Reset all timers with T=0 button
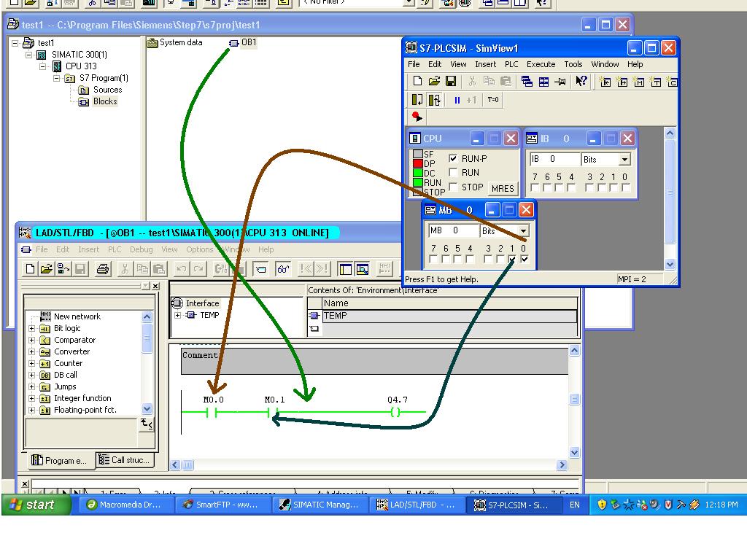The image size is (747, 560). tap(493, 99)
